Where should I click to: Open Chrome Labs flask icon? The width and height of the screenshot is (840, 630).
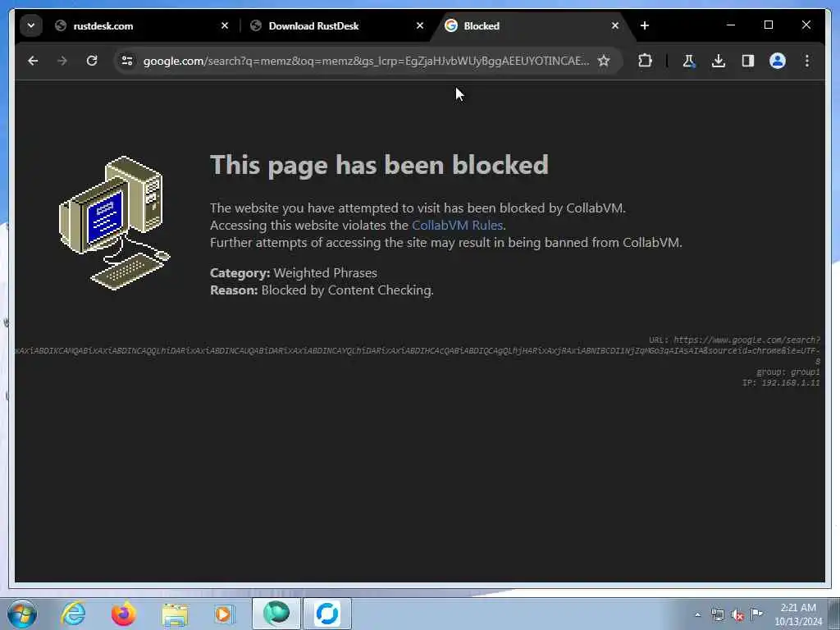689,61
